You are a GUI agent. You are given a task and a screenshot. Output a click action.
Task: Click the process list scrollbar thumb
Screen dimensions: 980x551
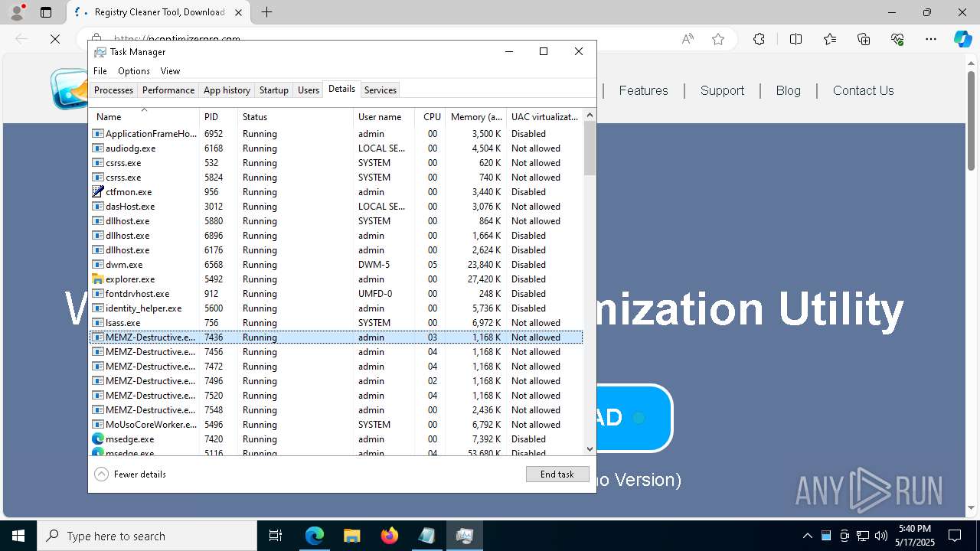tap(590, 148)
